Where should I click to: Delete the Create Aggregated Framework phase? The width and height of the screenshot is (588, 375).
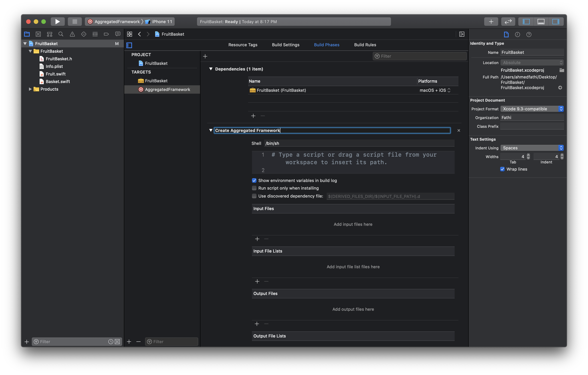pyautogui.click(x=459, y=130)
